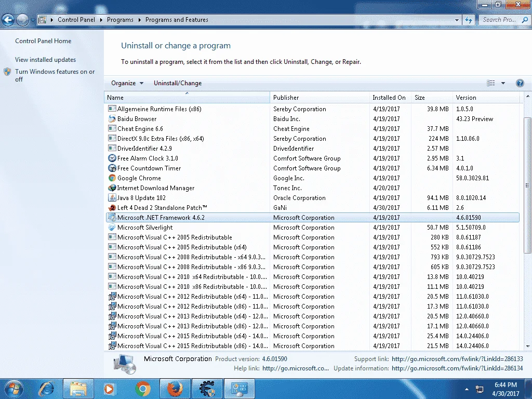Expand the view options dropdown arrow

coord(503,83)
